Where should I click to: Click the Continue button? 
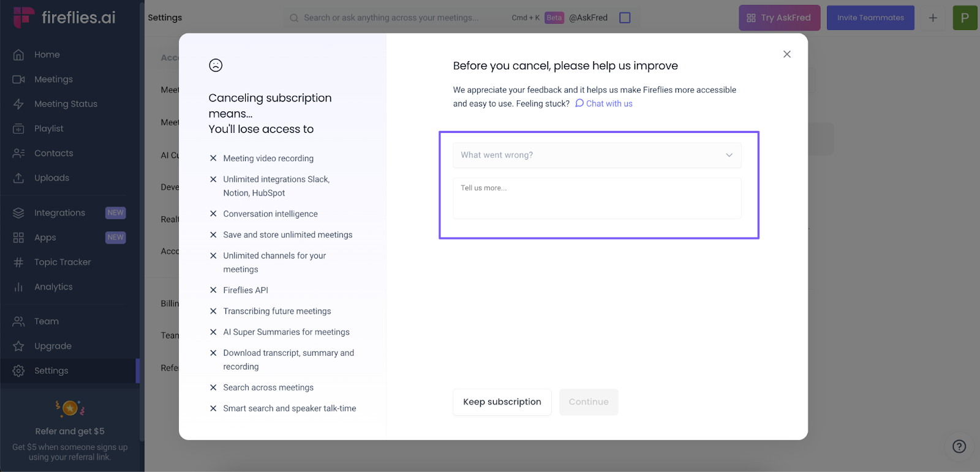pyautogui.click(x=589, y=402)
